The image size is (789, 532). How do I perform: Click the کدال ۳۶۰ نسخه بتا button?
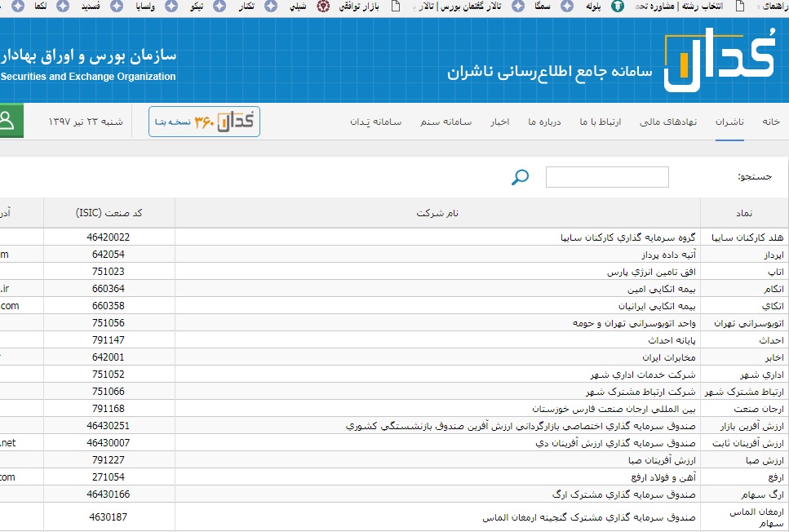pos(204,122)
